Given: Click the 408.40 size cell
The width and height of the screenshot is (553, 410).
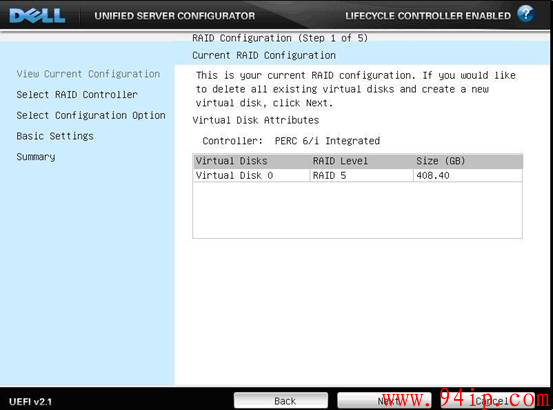Looking at the screenshot, I should point(468,175).
